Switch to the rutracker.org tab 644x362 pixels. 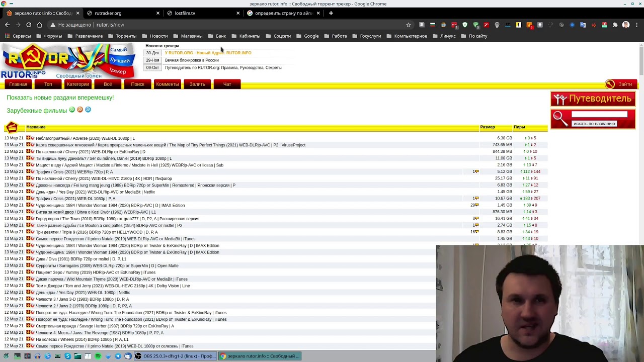(108, 13)
